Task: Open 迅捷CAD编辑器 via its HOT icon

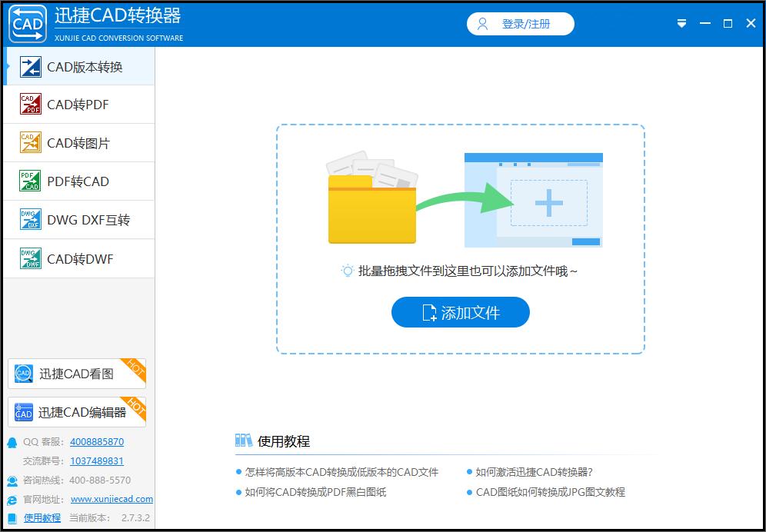Action: pos(23,412)
